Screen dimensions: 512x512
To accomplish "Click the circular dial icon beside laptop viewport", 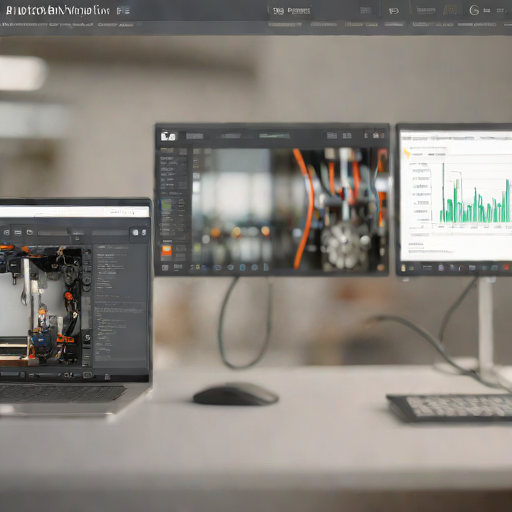I will point(87,279).
